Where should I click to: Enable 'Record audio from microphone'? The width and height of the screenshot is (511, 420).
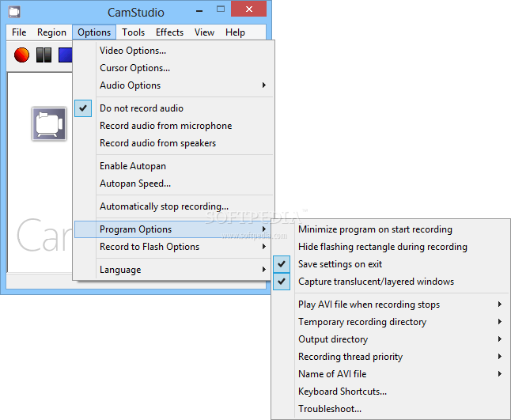tap(173, 126)
